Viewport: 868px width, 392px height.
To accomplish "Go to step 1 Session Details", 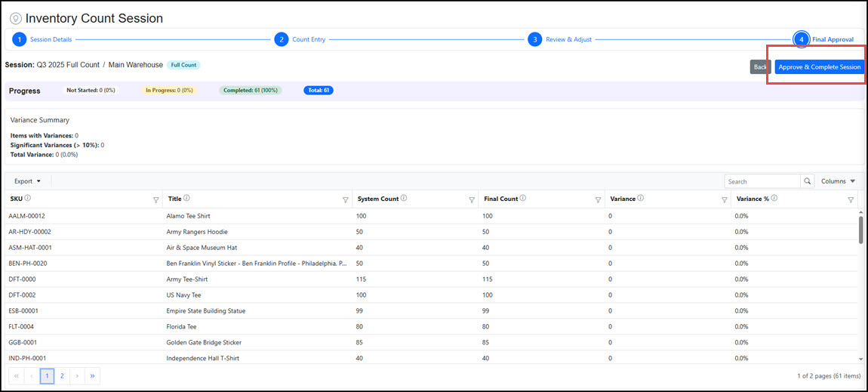I will click(20, 39).
